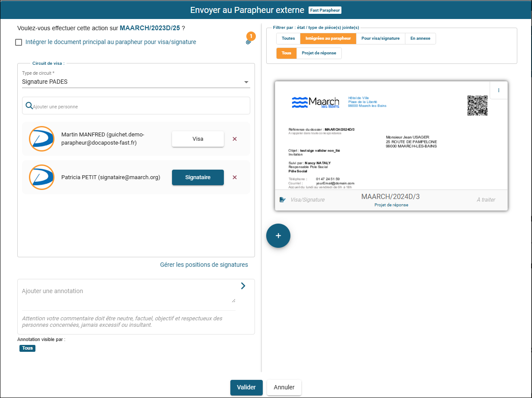Click the Visa/Signature pen icon on card
The height and width of the screenshot is (398, 532).
tap(283, 200)
